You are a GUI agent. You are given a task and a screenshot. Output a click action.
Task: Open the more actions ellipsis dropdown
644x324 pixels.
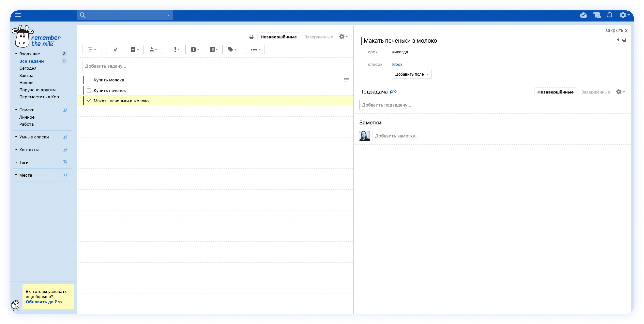click(x=255, y=50)
